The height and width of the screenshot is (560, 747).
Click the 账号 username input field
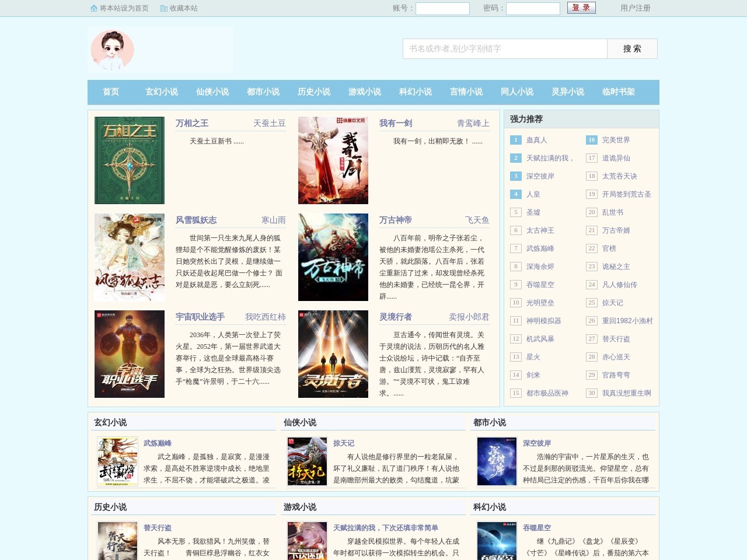442,9
